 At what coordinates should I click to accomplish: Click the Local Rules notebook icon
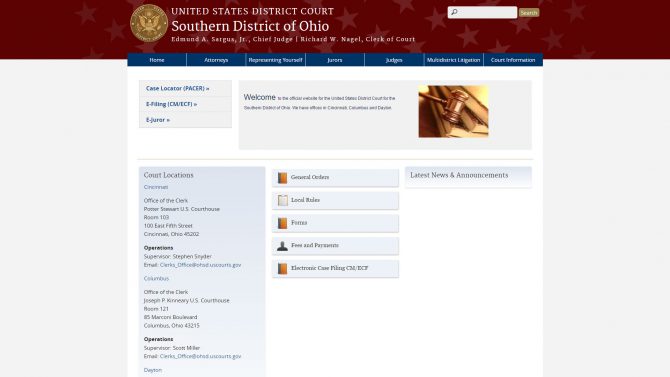coord(282,200)
